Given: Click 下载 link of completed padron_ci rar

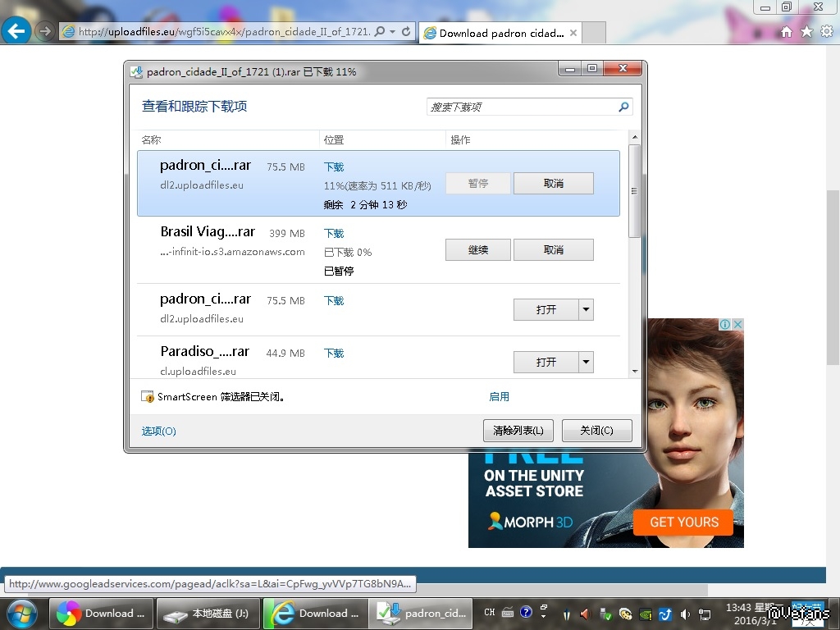Looking at the screenshot, I should (x=334, y=300).
